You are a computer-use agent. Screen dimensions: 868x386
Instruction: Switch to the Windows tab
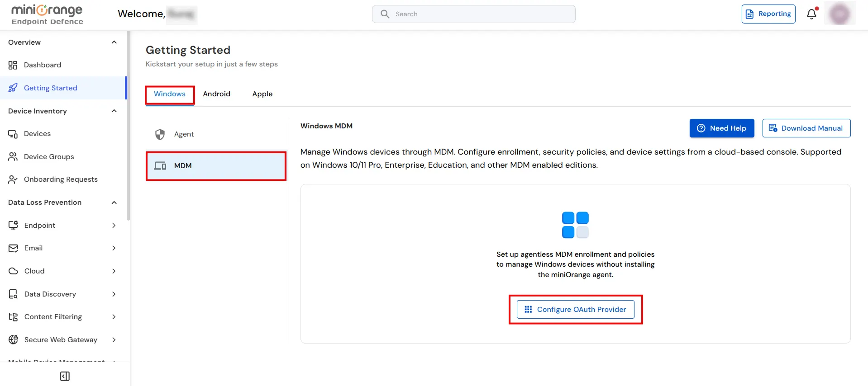click(x=170, y=94)
